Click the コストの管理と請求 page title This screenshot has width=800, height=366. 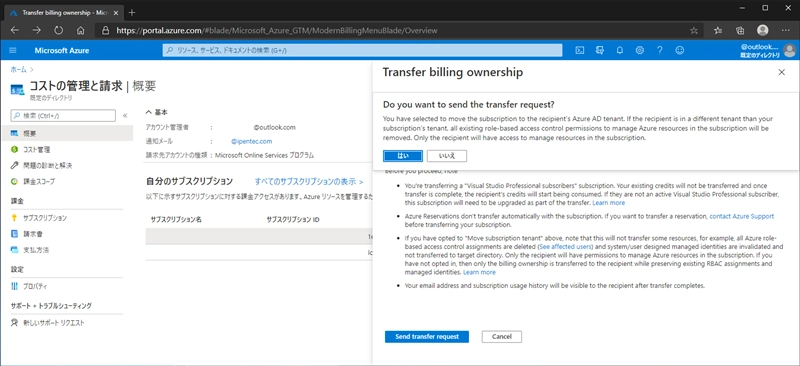click(76, 86)
